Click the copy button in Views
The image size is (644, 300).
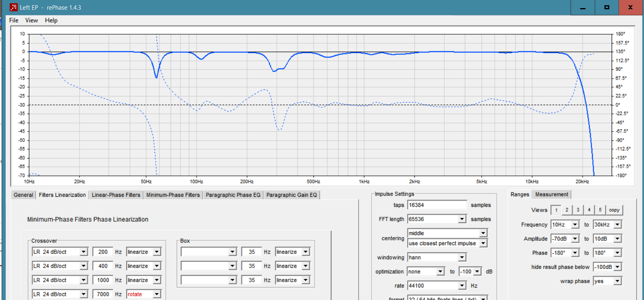[x=614, y=210]
